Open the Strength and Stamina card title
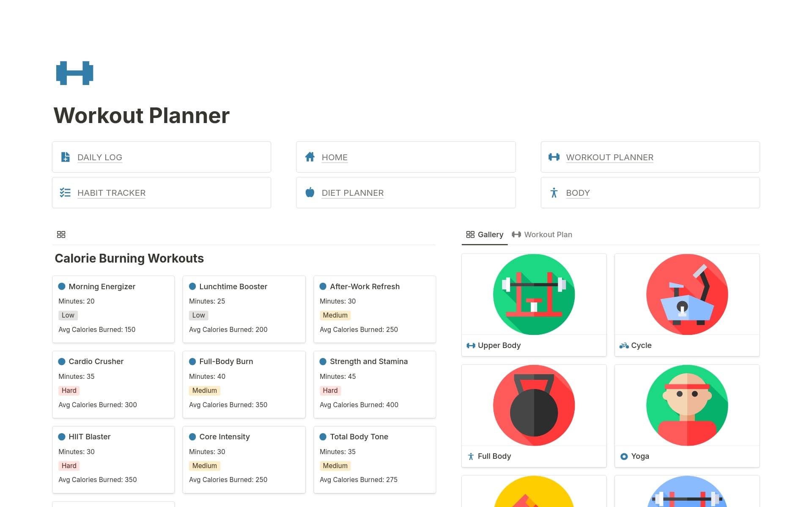 tap(369, 362)
